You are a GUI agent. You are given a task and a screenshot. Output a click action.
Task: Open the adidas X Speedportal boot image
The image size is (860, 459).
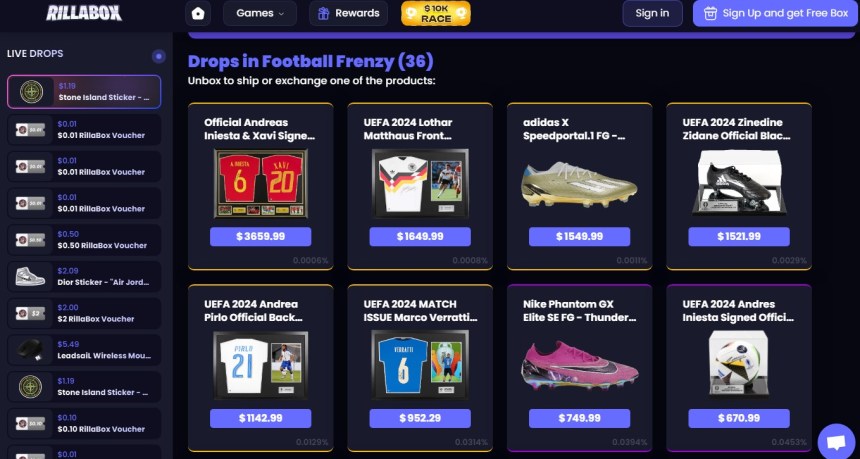click(x=579, y=184)
